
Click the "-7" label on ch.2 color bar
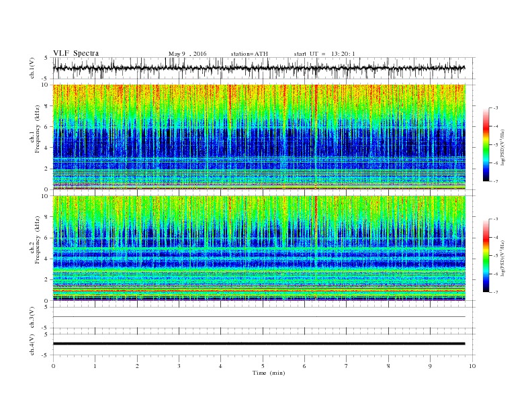(x=496, y=292)
